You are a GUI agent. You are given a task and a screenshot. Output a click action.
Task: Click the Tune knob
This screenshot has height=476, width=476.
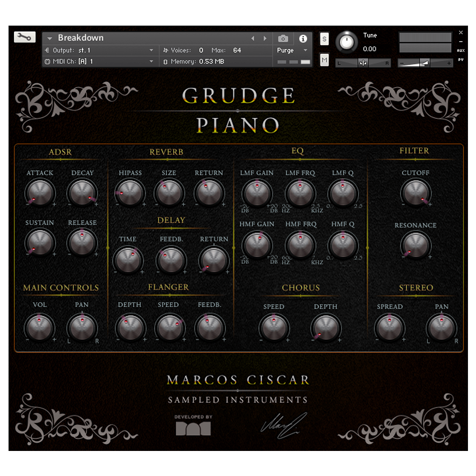point(347,42)
